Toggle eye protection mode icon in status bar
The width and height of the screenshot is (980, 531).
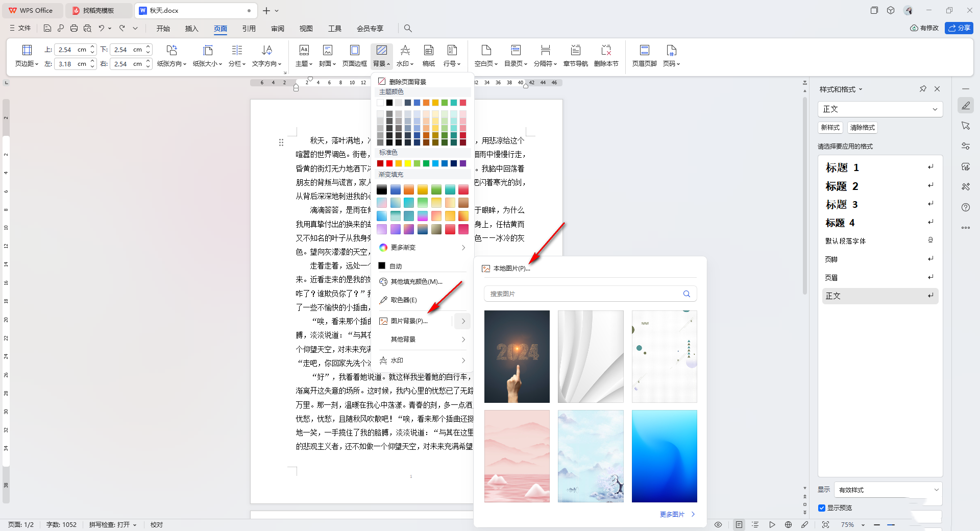pyautogui.click(x=718, y=524)
